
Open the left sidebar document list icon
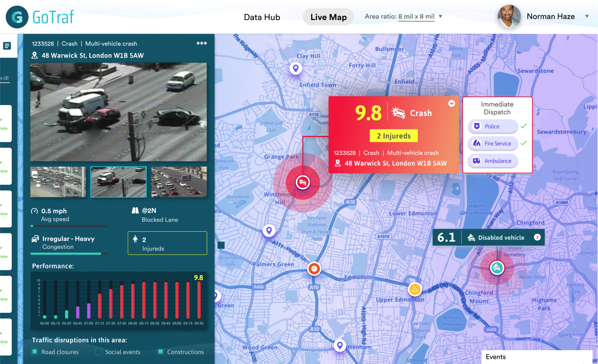click(7, 46)
